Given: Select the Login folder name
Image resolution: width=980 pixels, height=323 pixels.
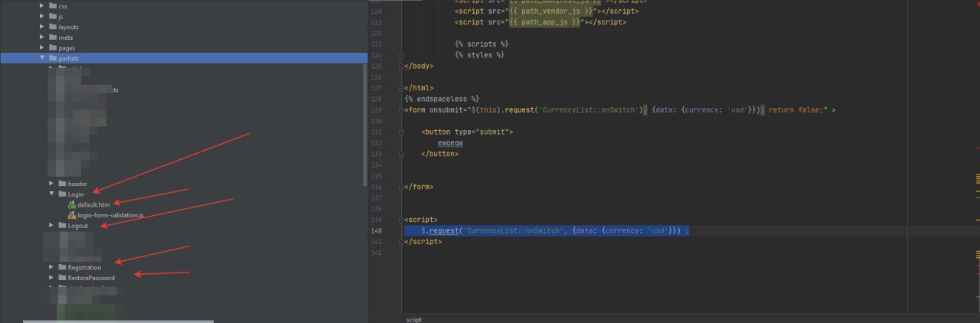Looking at the screenshot, I should pyautogui.click(x=76, y=194).
